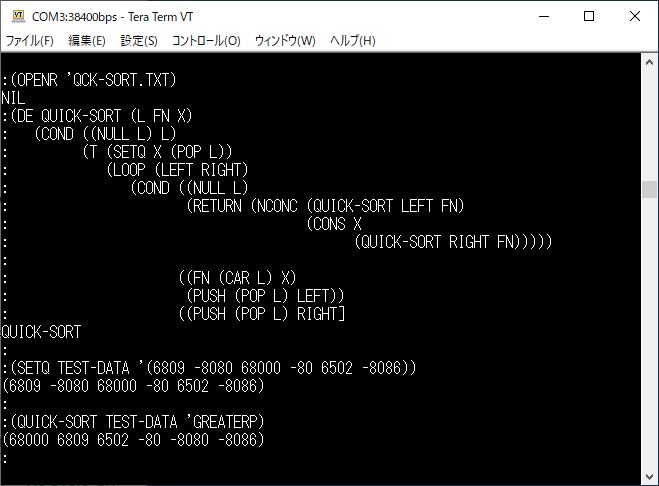This screenshot has width=659, height=486.
Task: Click the (QUICK-SORT TEST-DATA 'GREATERP) command
Action: (137, 422)
